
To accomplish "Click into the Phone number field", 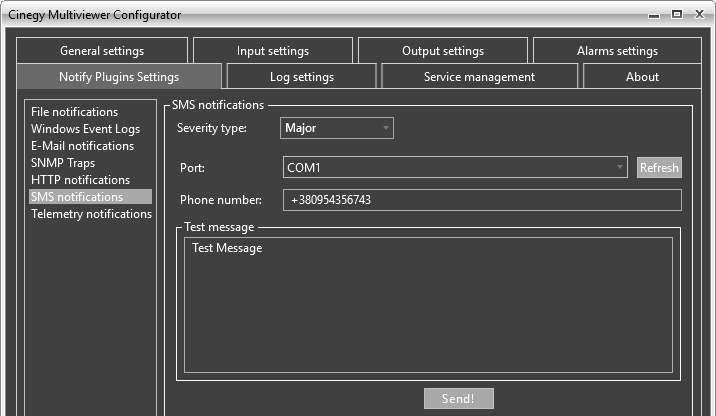I will tap(482, 200).
